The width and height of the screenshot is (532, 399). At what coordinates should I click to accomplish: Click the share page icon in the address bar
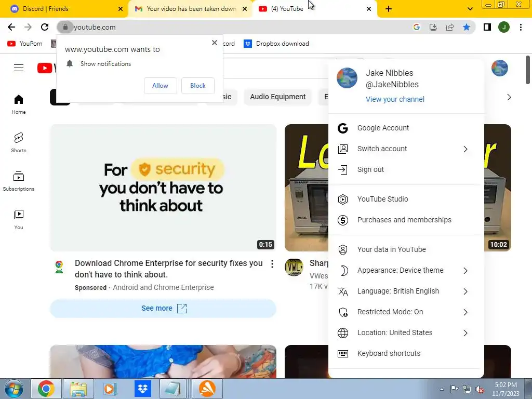[450, 27]
